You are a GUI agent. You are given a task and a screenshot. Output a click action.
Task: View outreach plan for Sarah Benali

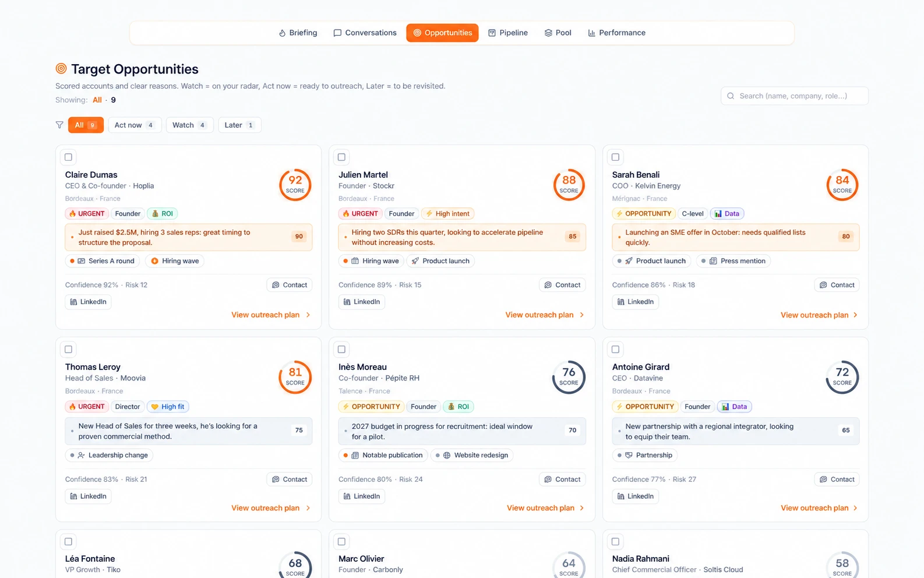[x=819, y=315]
